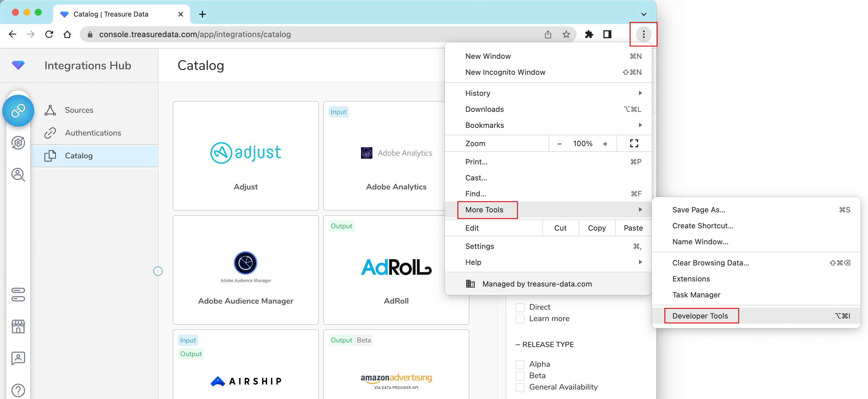
Task: Click the fullscreen zoom icon in menu
Action: pyautogui.click(x=634, y=144)
